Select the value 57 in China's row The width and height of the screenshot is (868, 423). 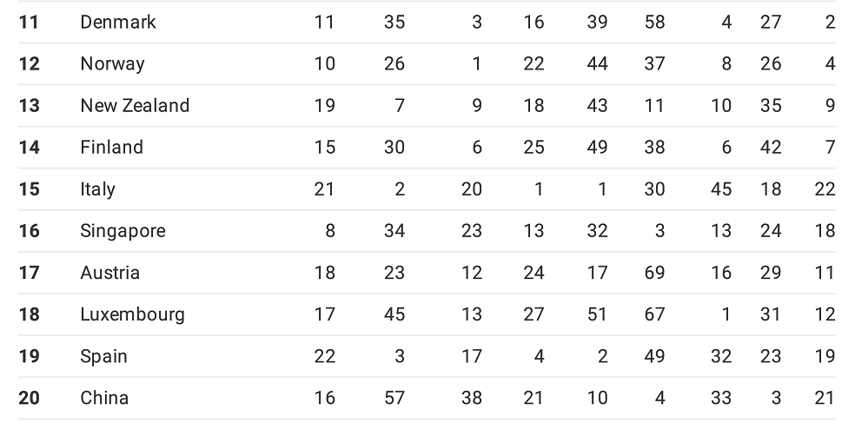coord(394,398)
